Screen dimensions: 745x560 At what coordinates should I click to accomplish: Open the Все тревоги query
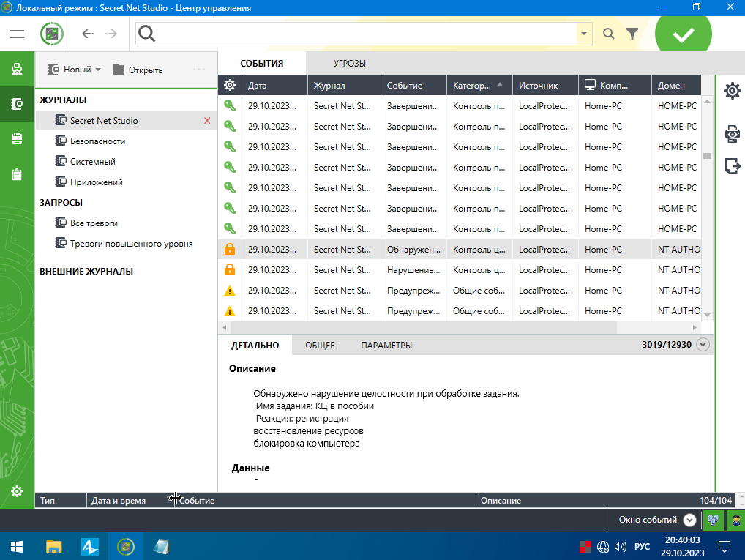click(94, 223)
